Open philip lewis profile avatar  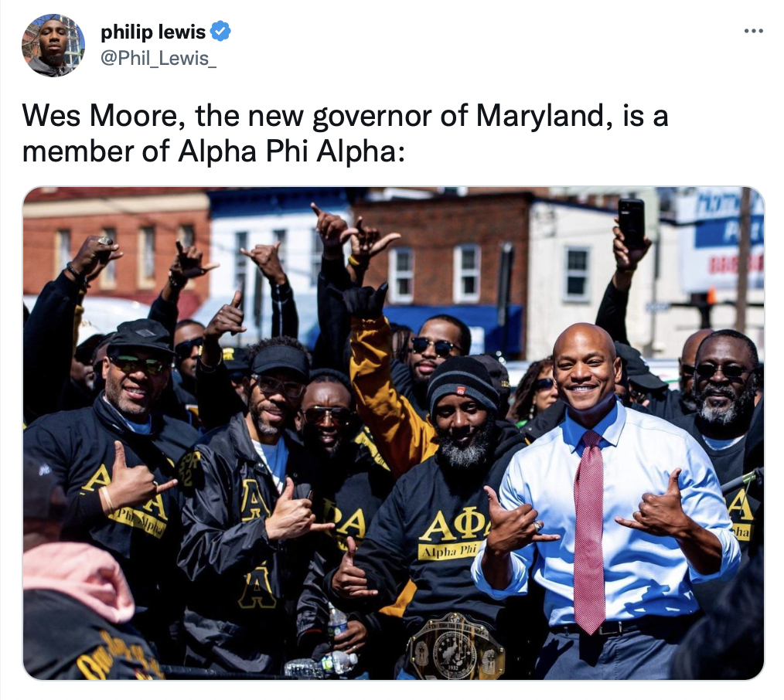coord(53,45)
